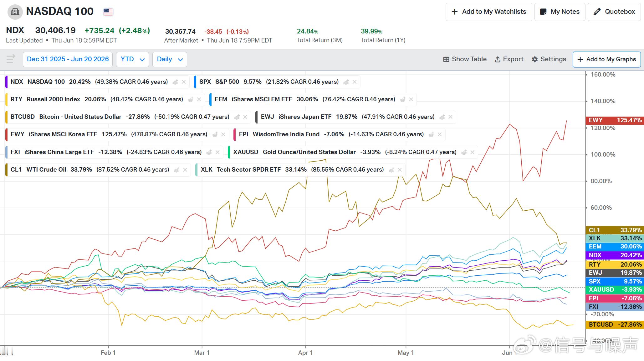Remove the BTCUSD Bitcoin series
This screenshot has width=644, height=361.
(245, 117)
